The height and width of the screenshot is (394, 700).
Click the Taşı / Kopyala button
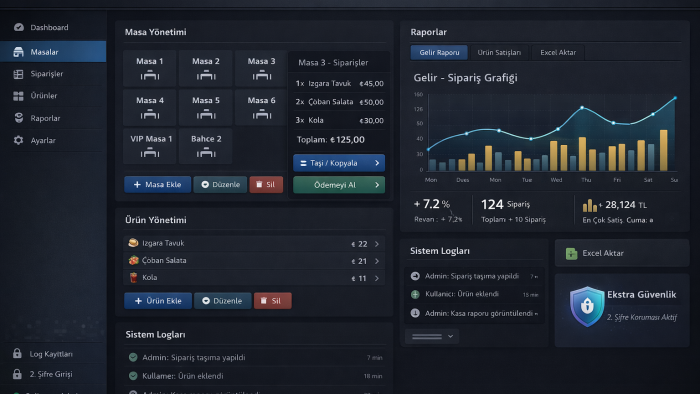339,163
